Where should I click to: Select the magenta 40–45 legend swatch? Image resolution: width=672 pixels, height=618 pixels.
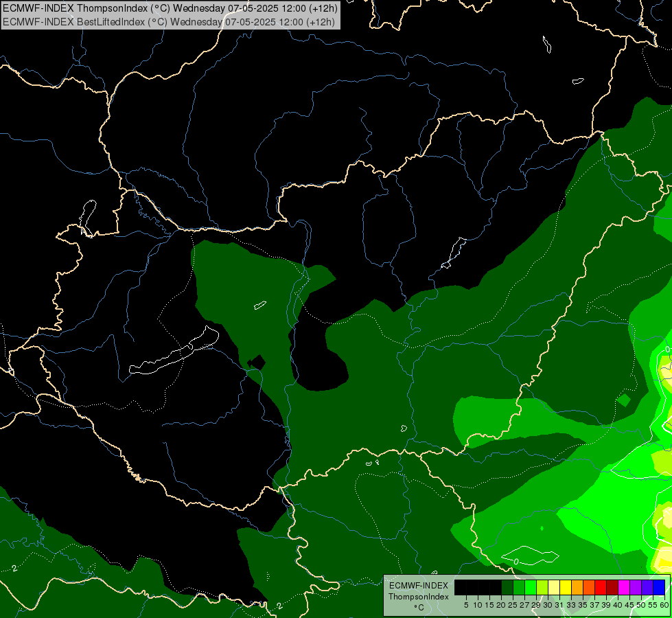tap(624, 587)
